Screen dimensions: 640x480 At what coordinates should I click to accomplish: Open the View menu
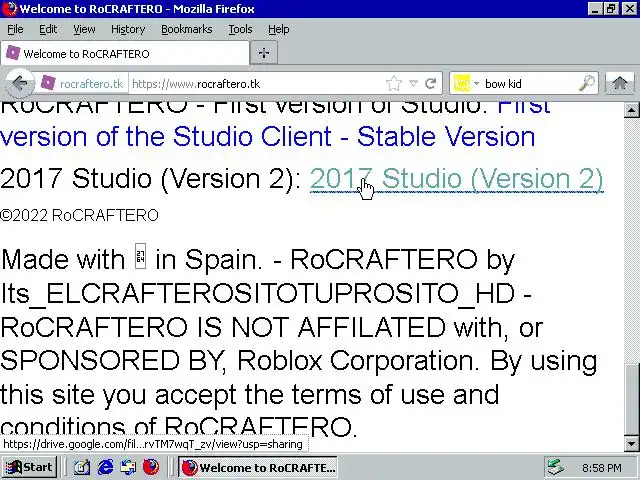click(84, 29)
